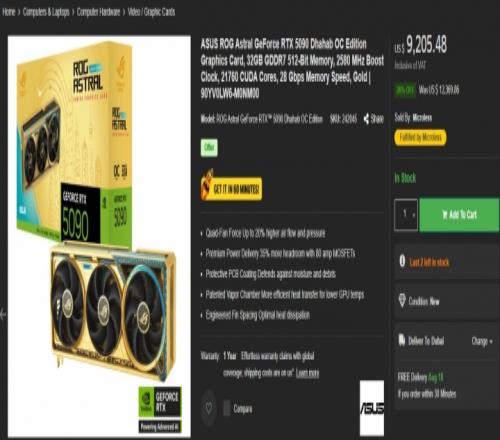Click the Share icon next to SKU
This screenshot has height=440, width=500.
[x=366, y=119]
